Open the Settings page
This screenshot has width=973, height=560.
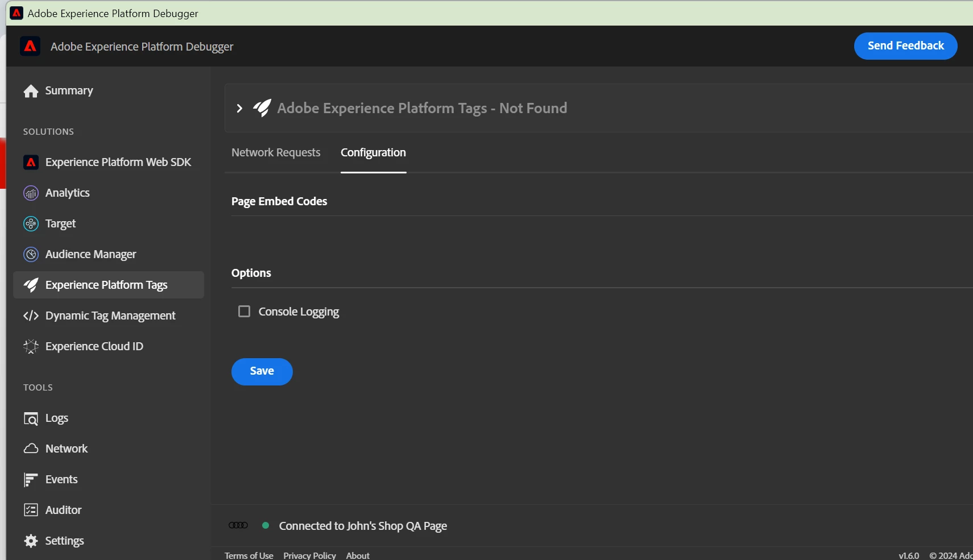108,541
